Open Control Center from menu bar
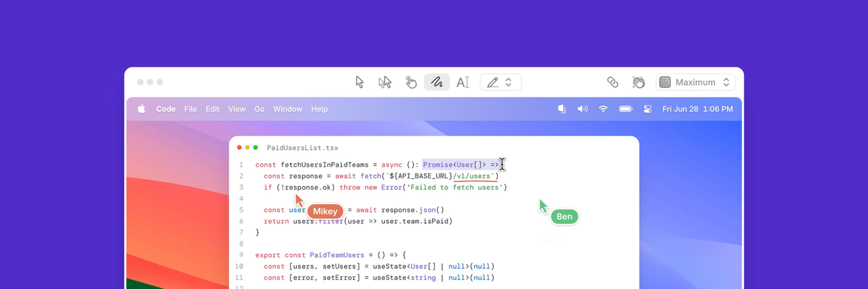The image size is (868, 289). (x=648, y=109)
